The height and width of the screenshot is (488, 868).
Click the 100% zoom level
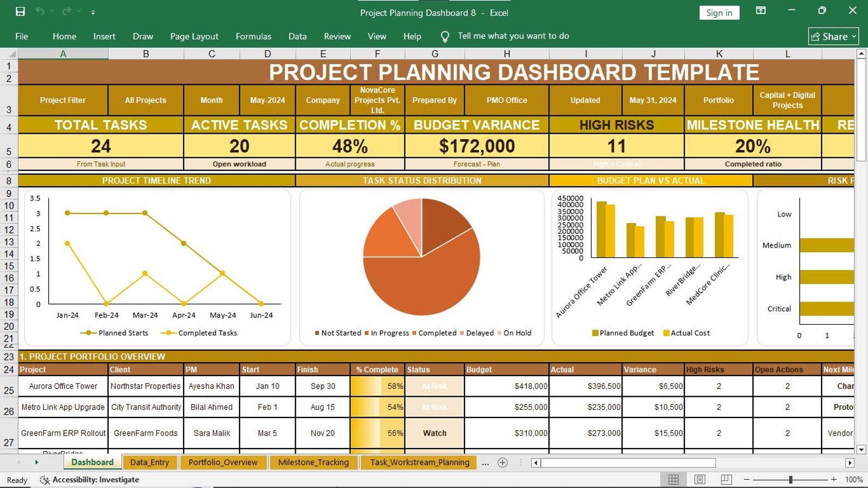pyautogui.click(x=854, y=480)
